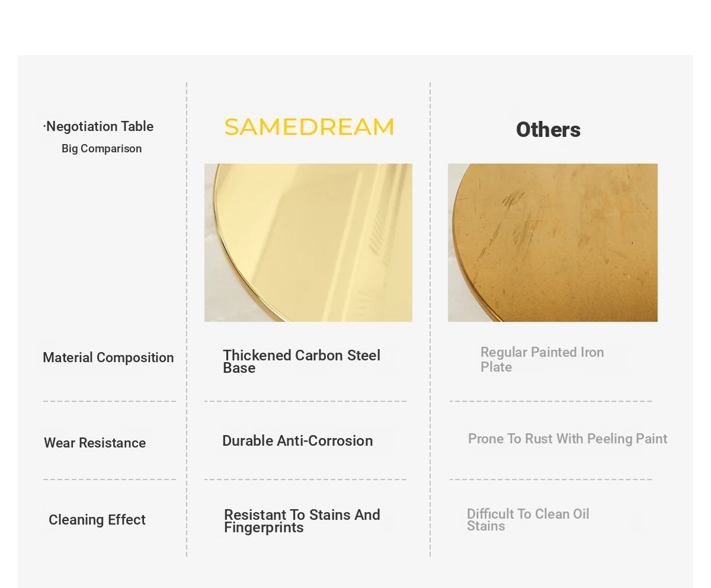Click the Big Comparison subtitle
The height and width of the screenshot is (588, 711).
point(101,148)
